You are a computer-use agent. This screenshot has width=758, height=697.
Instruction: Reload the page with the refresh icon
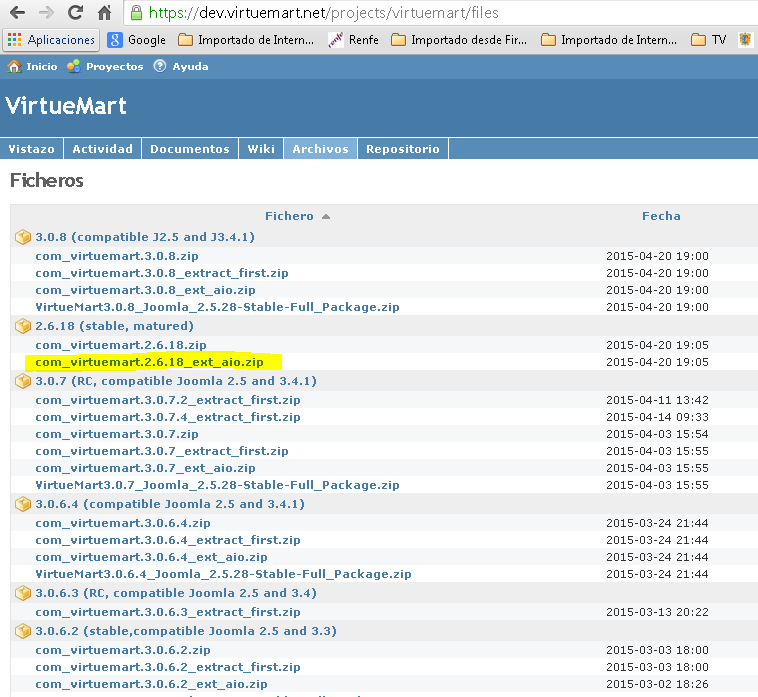75,13
